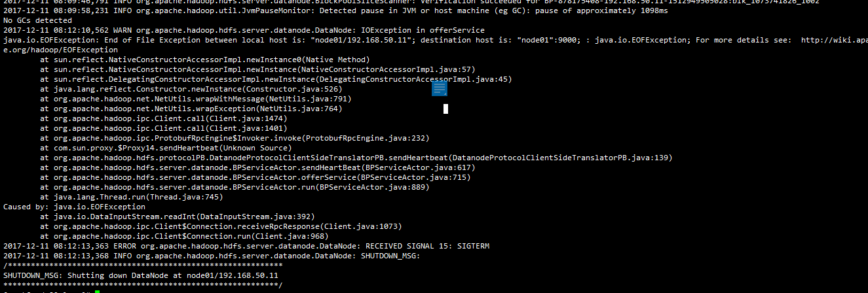The height and width of the screenshot is (293, 868).
Task: Click the WARN IOException in offerService line
Action: pos(244,30)
